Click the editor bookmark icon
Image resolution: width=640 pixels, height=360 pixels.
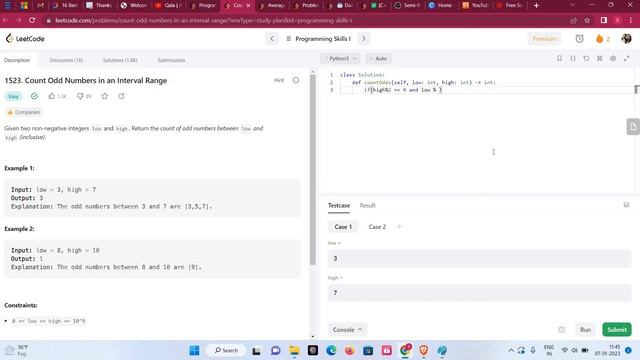[x=559, y=59]
